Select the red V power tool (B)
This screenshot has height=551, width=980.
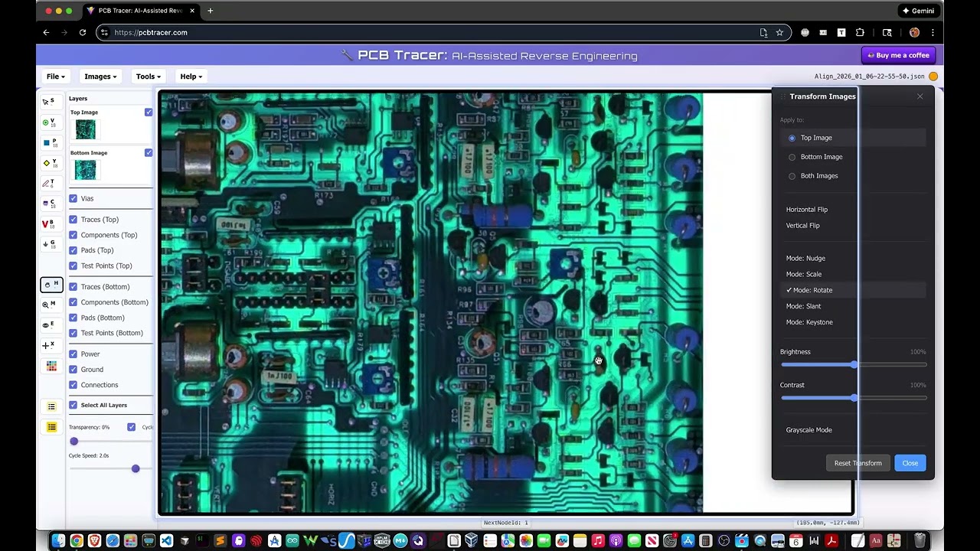(51, 224)
